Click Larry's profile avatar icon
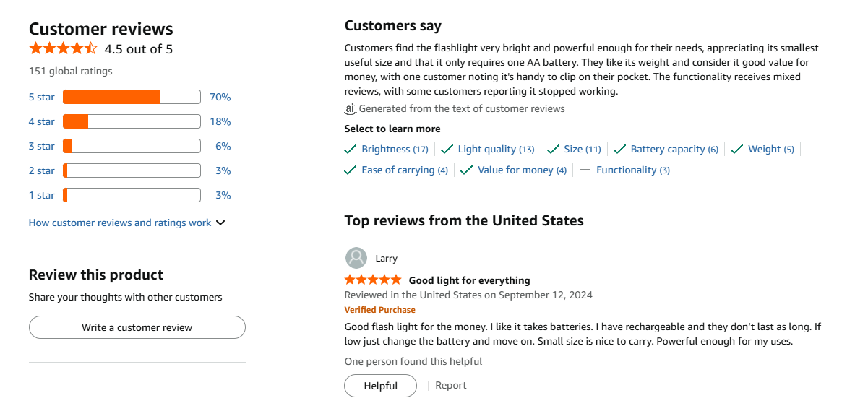 pyautogui.click(x=356, y=258)
